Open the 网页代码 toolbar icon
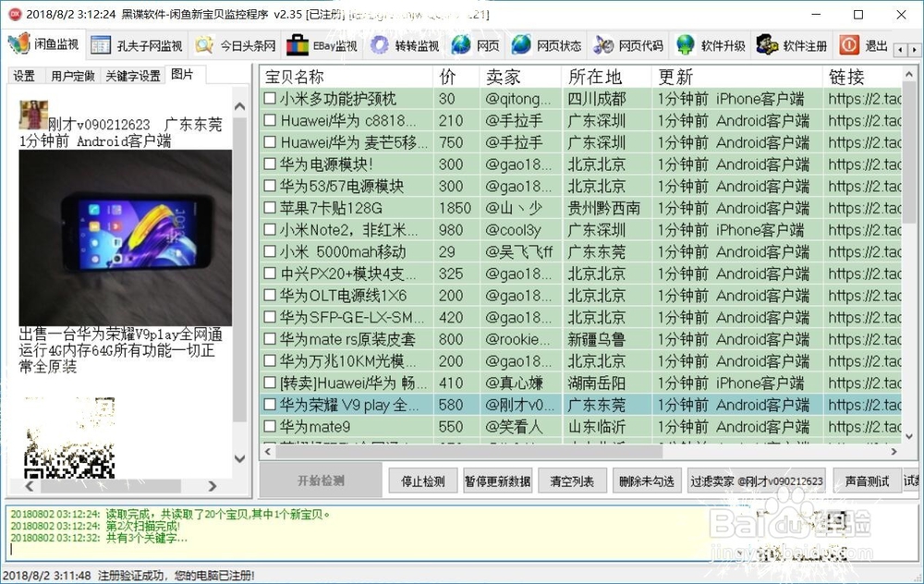 [602, 45]
